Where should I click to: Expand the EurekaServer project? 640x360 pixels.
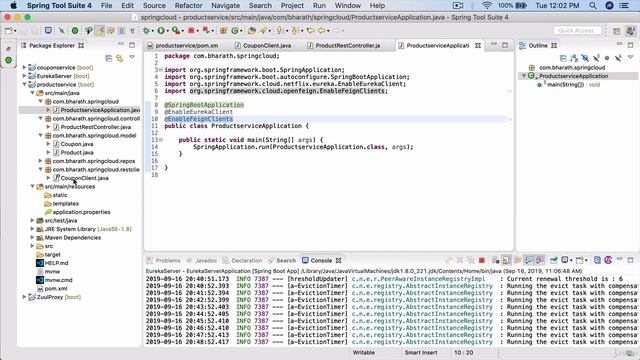point(24,76)
